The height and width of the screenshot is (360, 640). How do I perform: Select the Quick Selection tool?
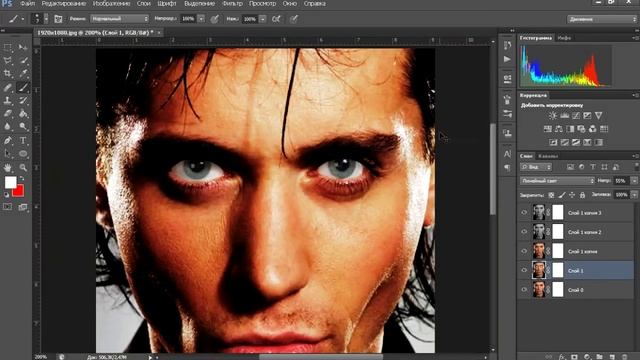click(23, 60)
